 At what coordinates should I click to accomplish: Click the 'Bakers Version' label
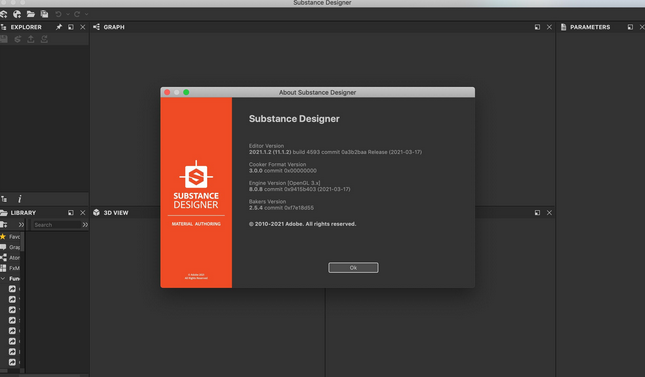coord(267,201)
